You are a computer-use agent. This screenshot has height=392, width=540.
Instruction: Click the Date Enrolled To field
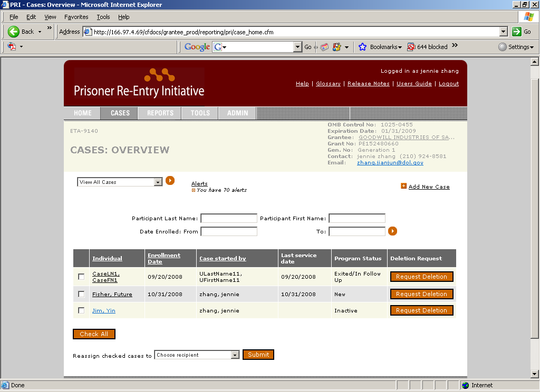357,231
